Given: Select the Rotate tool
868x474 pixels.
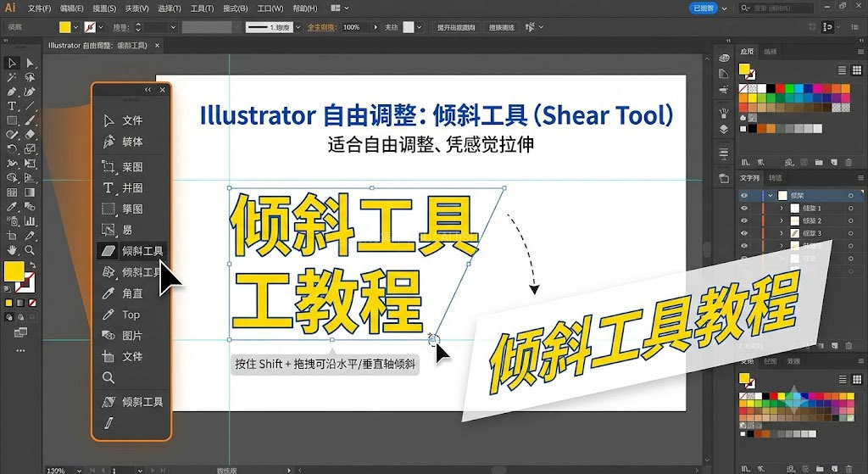Looking at the screenshot, I should click(x=12, y=149).
